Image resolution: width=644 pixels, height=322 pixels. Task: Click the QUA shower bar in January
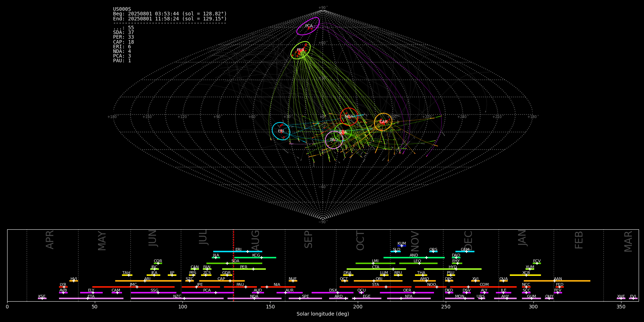503,281
